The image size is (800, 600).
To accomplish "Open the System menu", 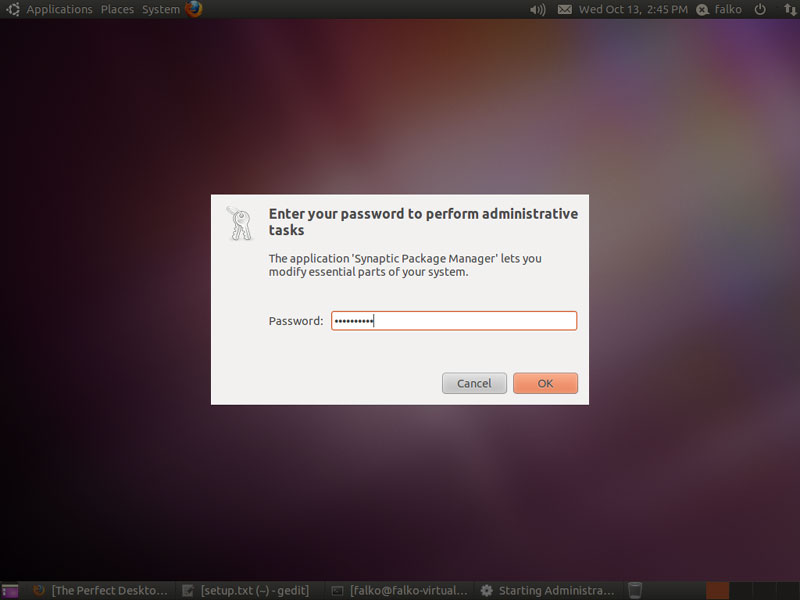I will point(161,9).
